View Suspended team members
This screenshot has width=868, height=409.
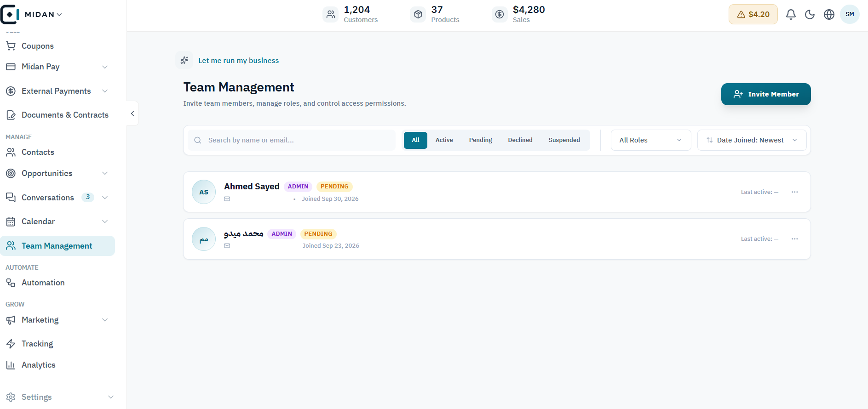(564, 140)
